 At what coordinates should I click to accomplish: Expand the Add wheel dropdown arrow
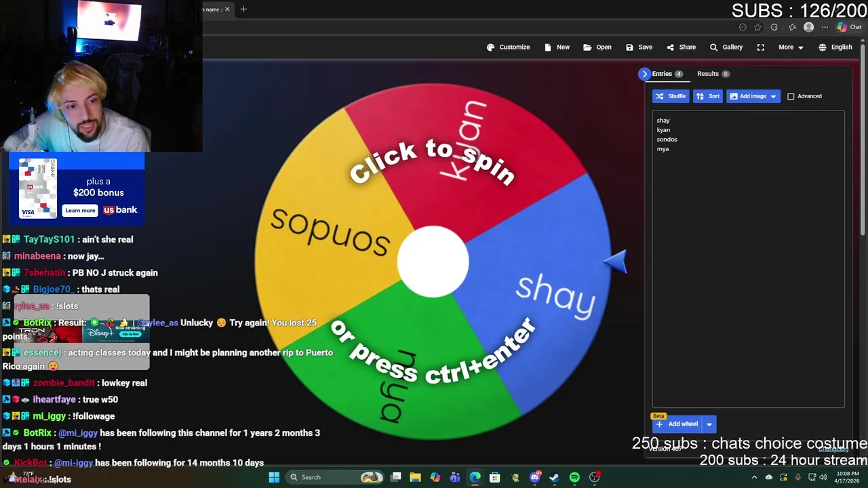[709, 424]
